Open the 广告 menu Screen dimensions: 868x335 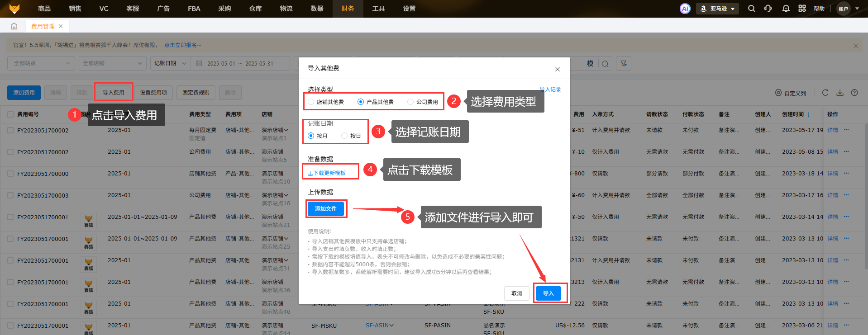tap(163, 9)
